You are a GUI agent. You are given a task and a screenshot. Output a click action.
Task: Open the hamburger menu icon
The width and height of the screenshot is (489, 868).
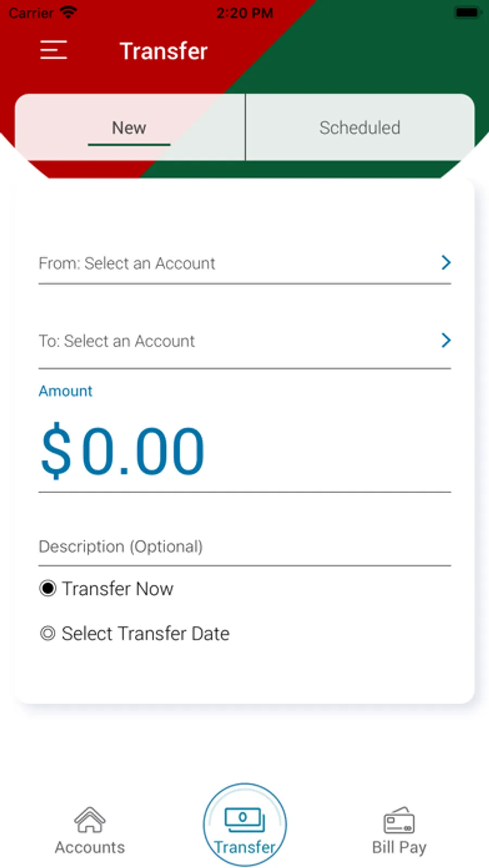[53, 50]
